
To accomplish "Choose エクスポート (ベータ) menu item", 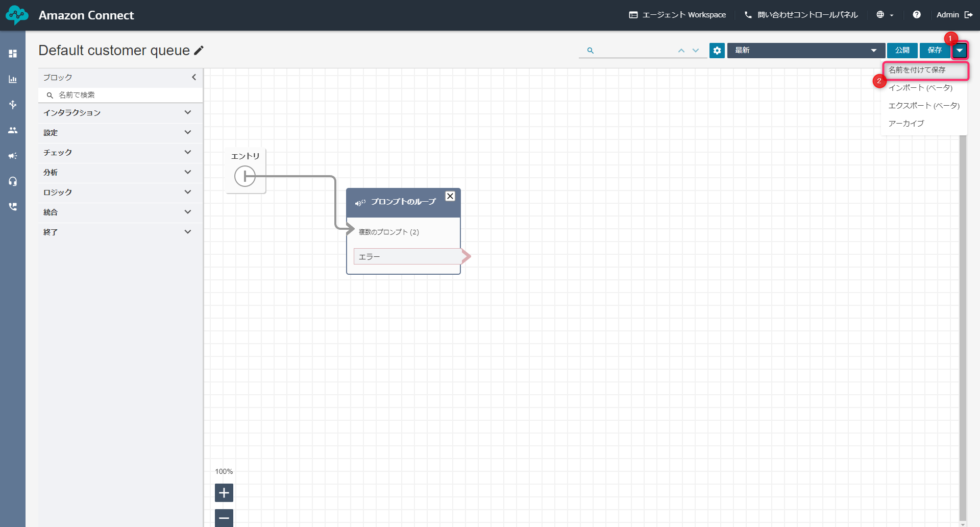I will click(923, 106).
